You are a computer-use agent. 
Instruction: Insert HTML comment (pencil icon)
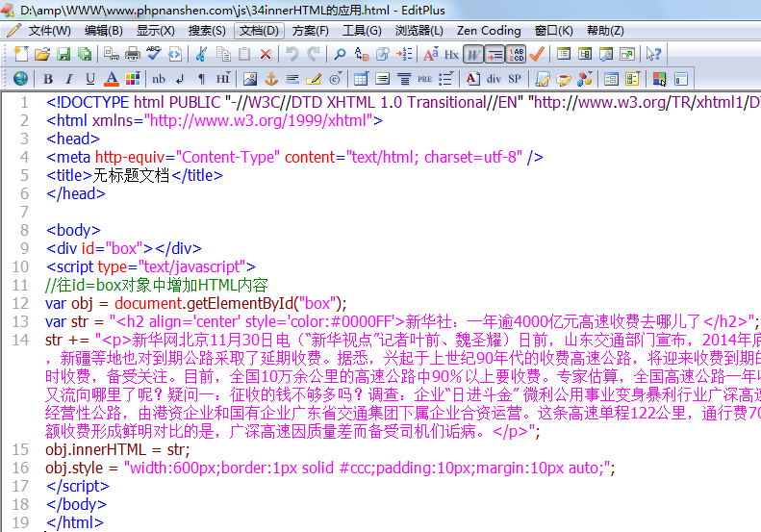314,79
